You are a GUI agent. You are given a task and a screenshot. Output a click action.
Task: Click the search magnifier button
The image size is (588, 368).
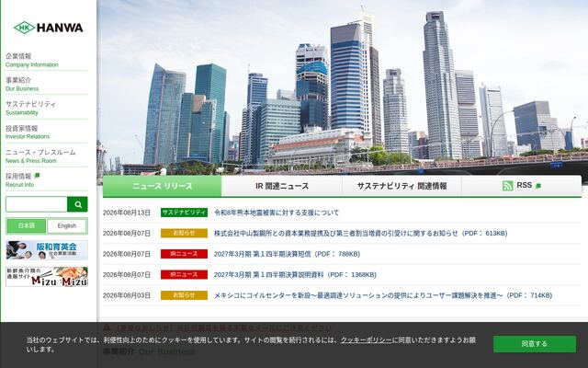(77, 204)
